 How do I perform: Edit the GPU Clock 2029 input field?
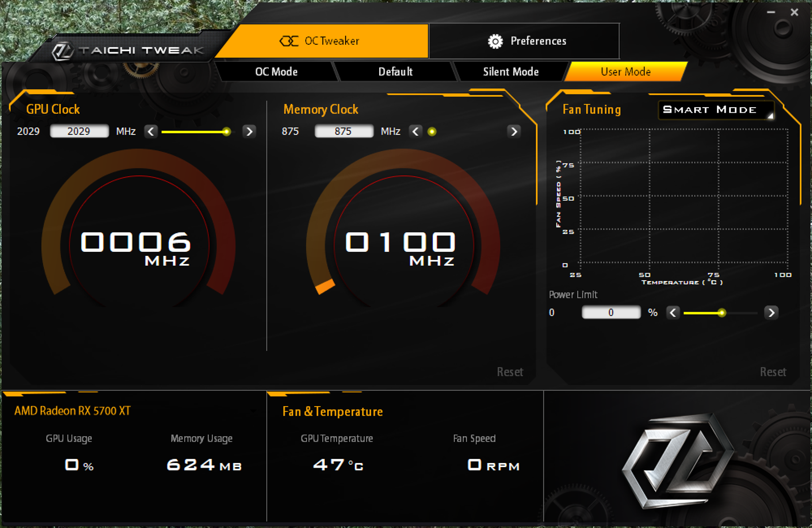(x=79, y=131)
